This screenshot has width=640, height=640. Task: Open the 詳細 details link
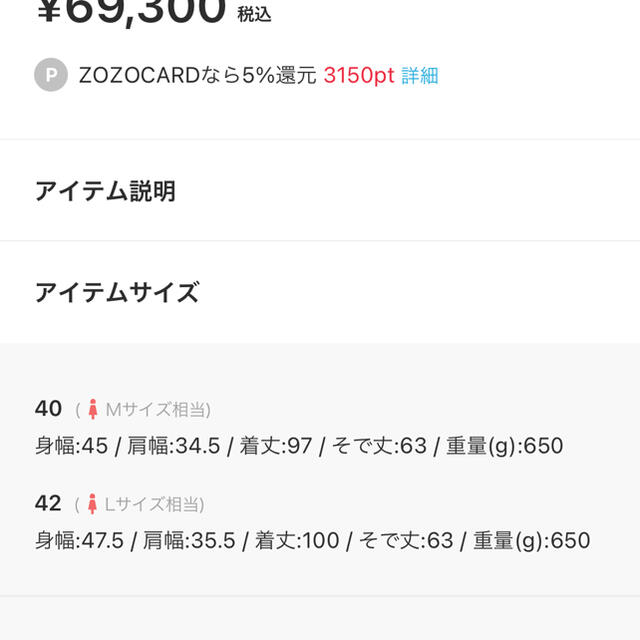pyautogui.click(x=420, y=76)
